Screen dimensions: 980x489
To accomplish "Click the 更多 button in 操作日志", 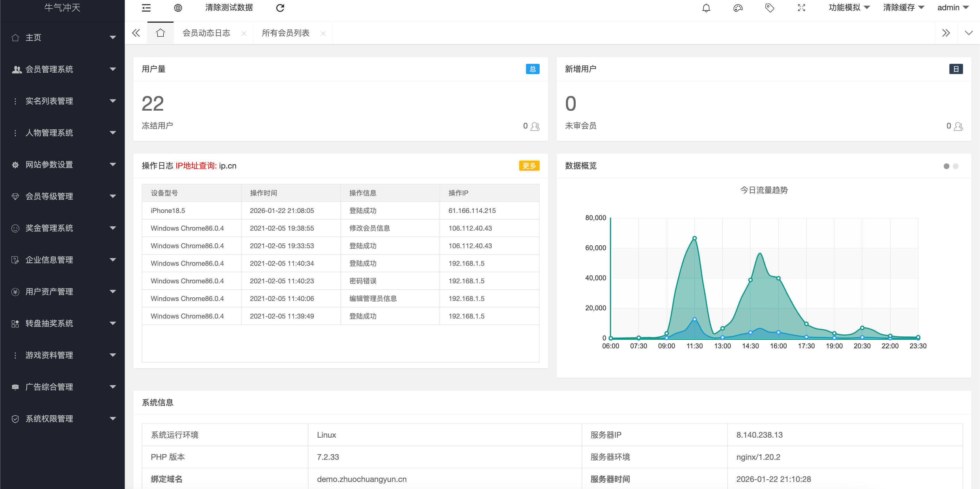I will (x=529, y=166).
